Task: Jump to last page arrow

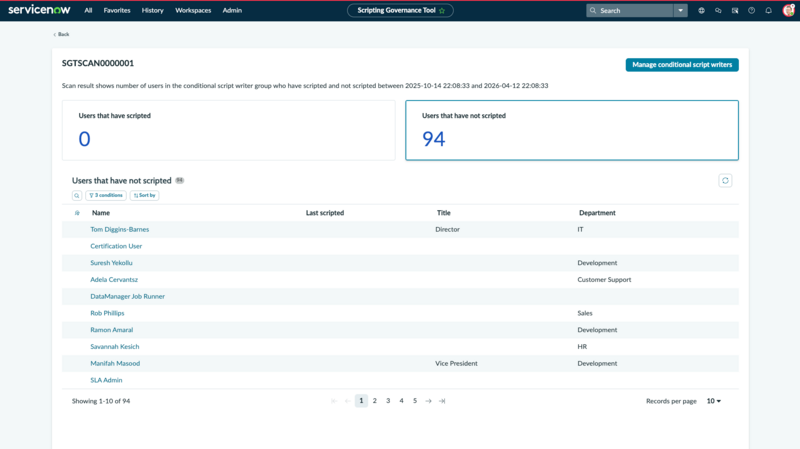Action: click(x=442, y=401)
